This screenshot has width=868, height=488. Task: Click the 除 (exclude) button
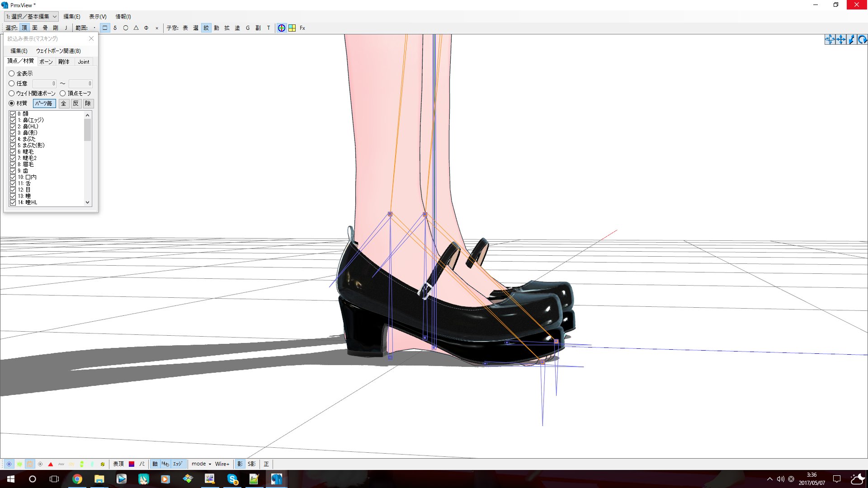[x=88, y=103]
